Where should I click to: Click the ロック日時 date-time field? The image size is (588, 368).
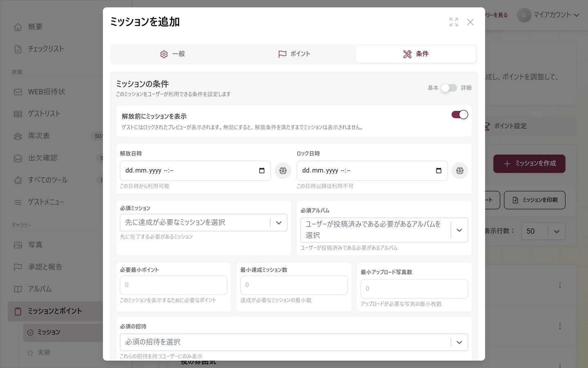(372, 171)
